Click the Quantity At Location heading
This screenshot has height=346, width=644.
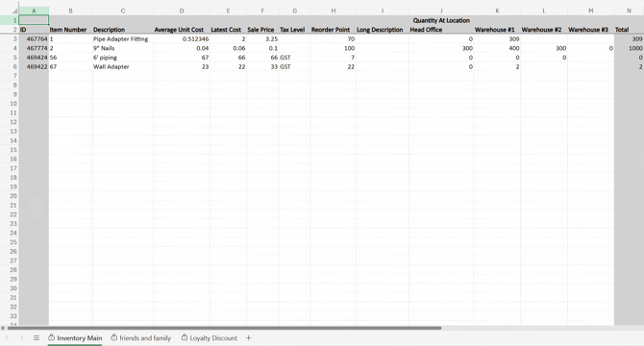pos(441,20)
